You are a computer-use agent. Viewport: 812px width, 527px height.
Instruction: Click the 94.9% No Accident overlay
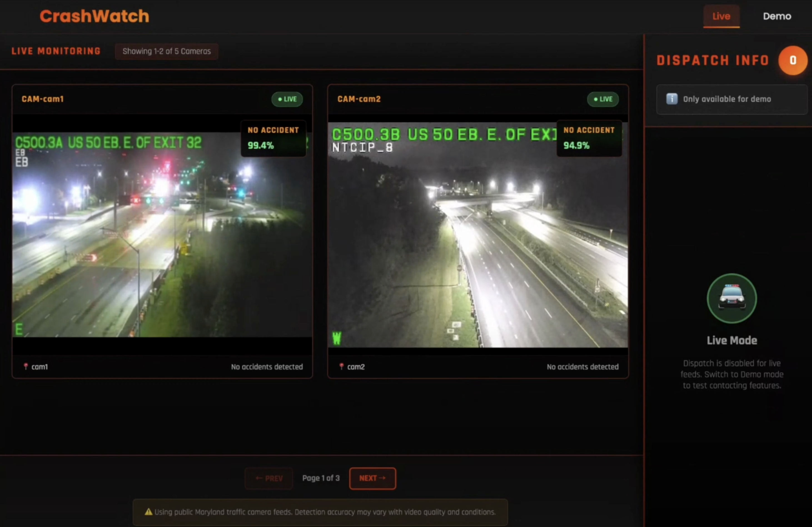point(589,138)
